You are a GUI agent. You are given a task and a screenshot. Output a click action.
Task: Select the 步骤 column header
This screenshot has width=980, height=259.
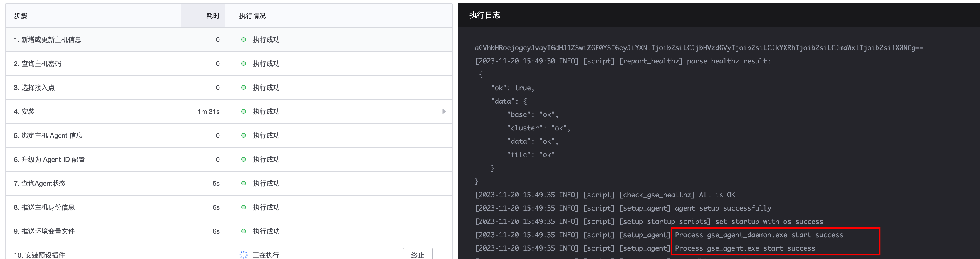click(20, 16)
